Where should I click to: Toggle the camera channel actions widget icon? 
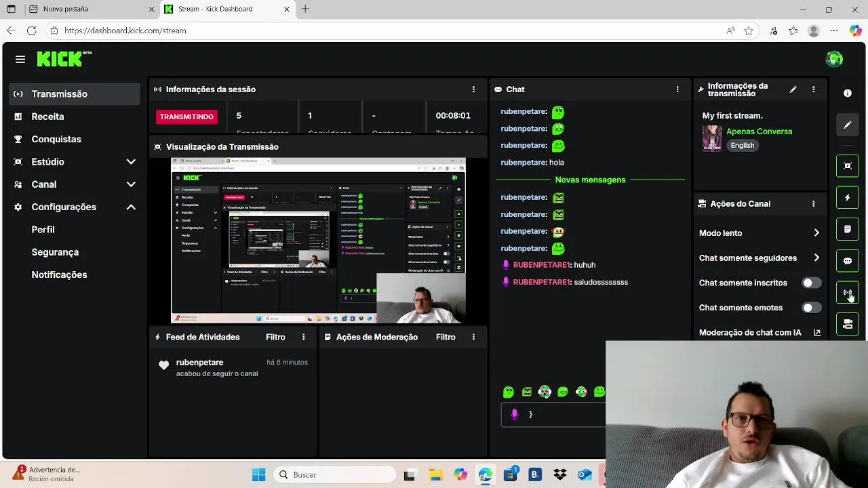847,324
